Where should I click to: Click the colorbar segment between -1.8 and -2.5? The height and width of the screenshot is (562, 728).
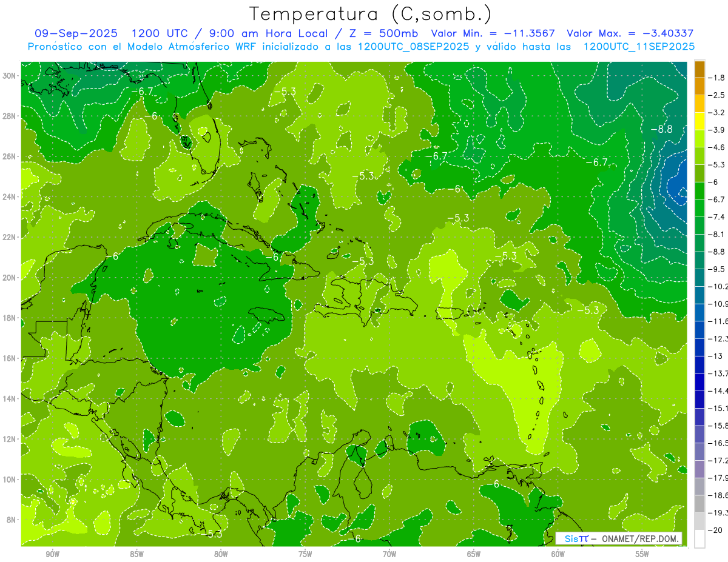point(699,87)
